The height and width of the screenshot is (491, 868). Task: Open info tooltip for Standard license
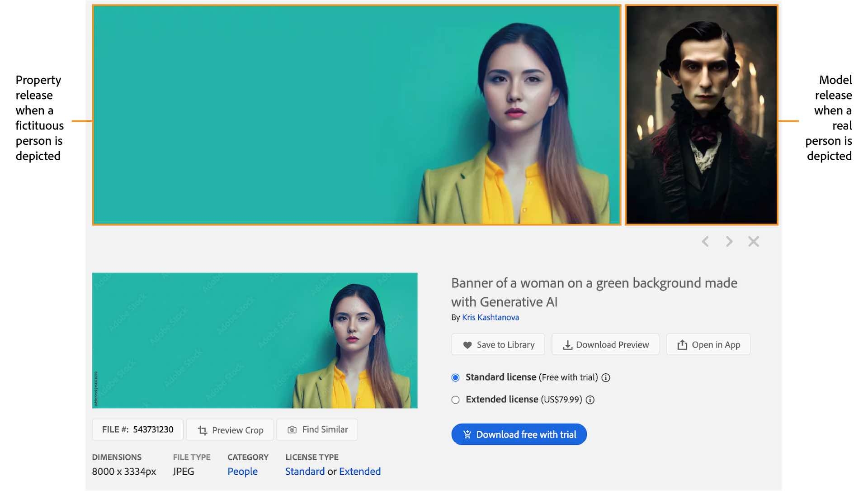click(x=606, y=377)
